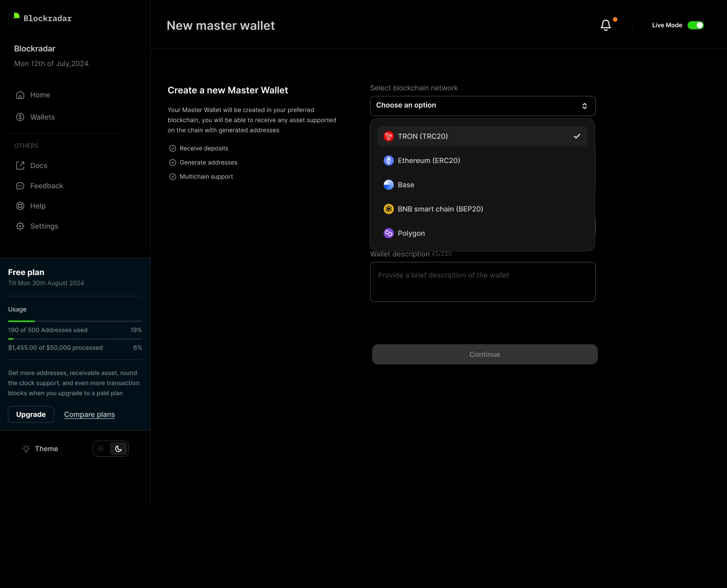Click the addresses used progress bar

pyautogui.click(x=75, y=321)
